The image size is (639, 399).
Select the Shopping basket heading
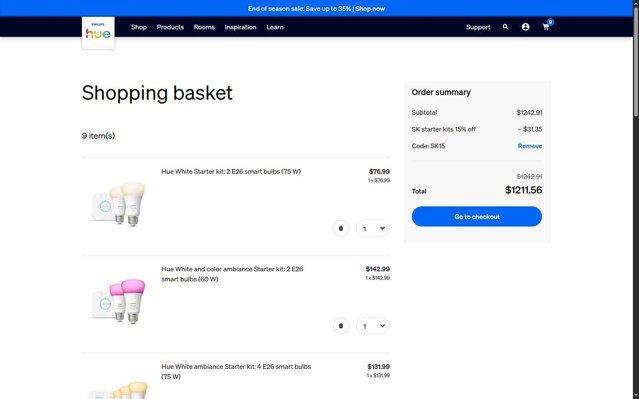157,93
